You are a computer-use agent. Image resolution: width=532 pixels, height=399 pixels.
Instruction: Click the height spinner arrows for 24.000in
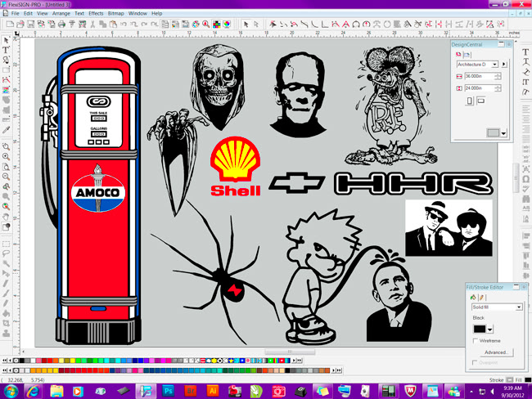[x=498, y=88]
